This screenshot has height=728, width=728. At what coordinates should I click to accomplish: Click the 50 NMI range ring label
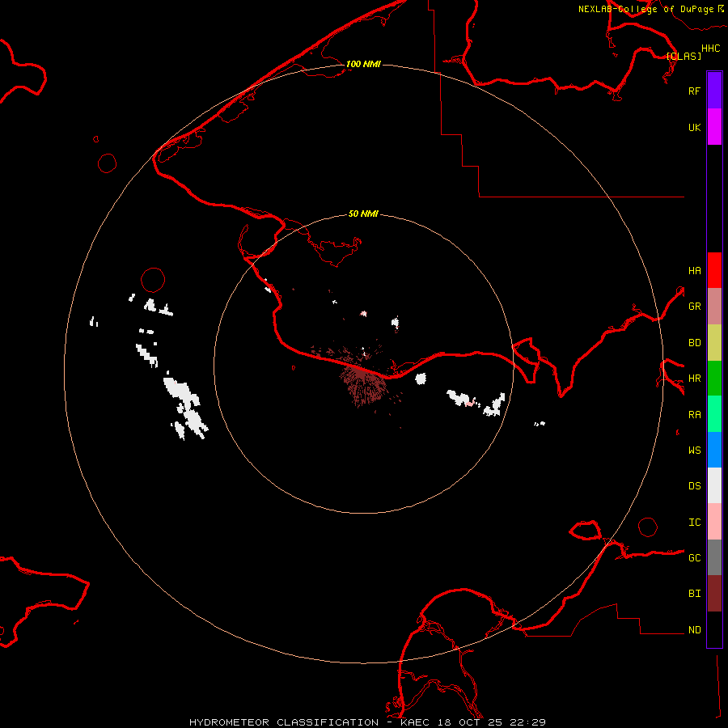(x=363, y=214)
